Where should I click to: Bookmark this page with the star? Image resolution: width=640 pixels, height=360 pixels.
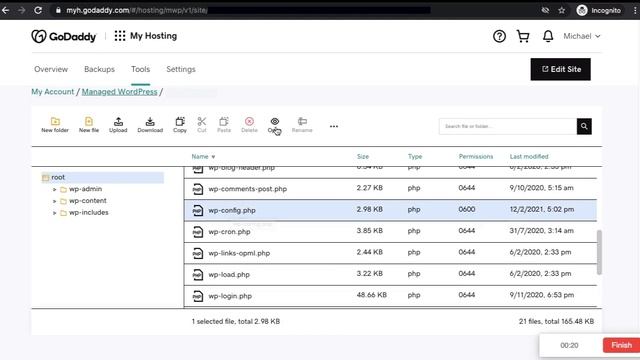point(562,10)
